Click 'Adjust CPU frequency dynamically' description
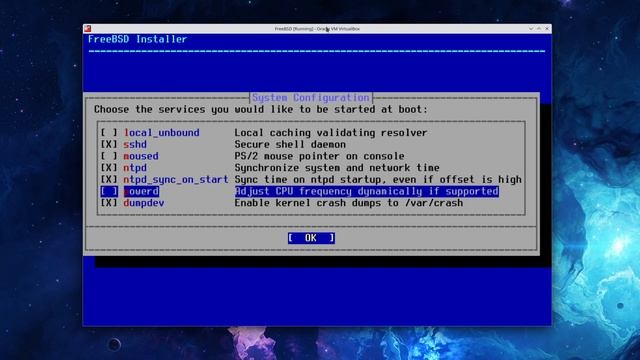This screenshot has height=360, width=640. click(x=367, y=191)
